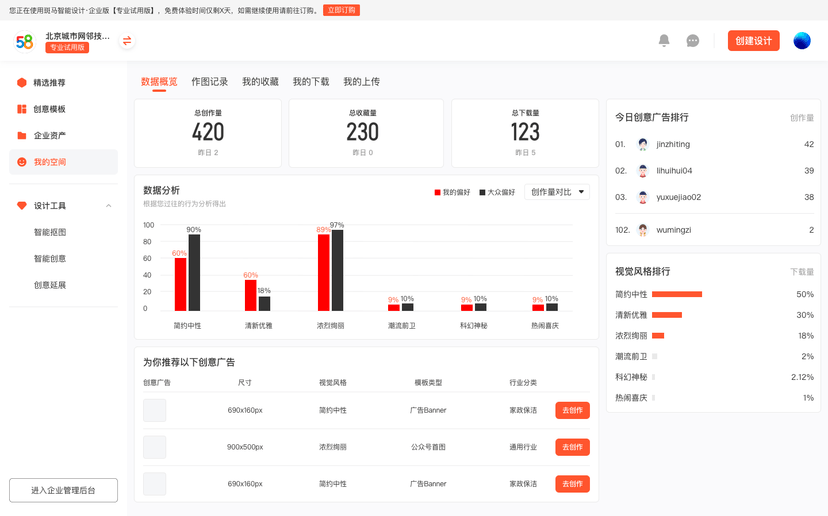
Task: Toggle 大众偏好 black legend marker
Action: tap(482, 192)
